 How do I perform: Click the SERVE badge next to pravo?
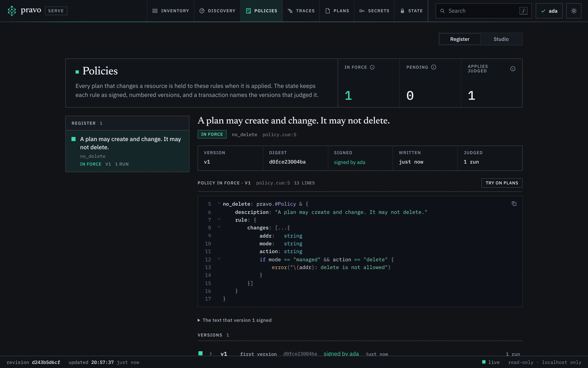coord(56,11)
